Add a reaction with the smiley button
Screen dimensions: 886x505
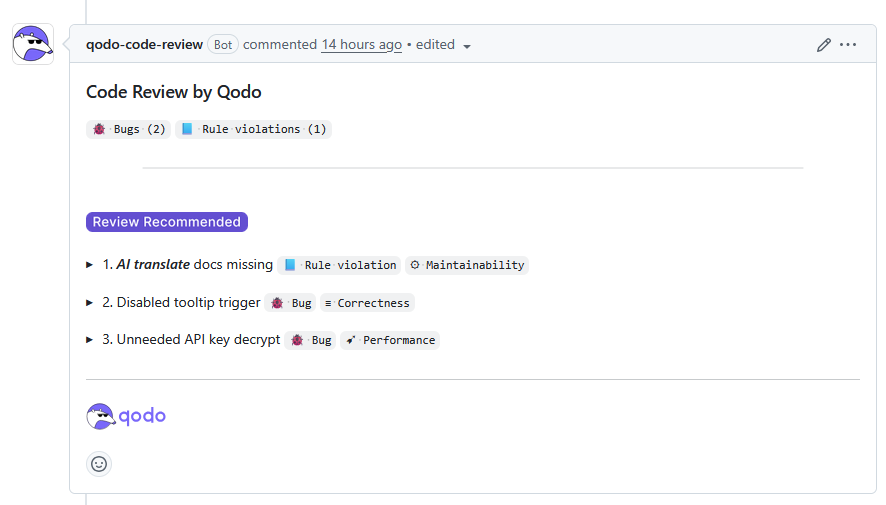(99, 464)
